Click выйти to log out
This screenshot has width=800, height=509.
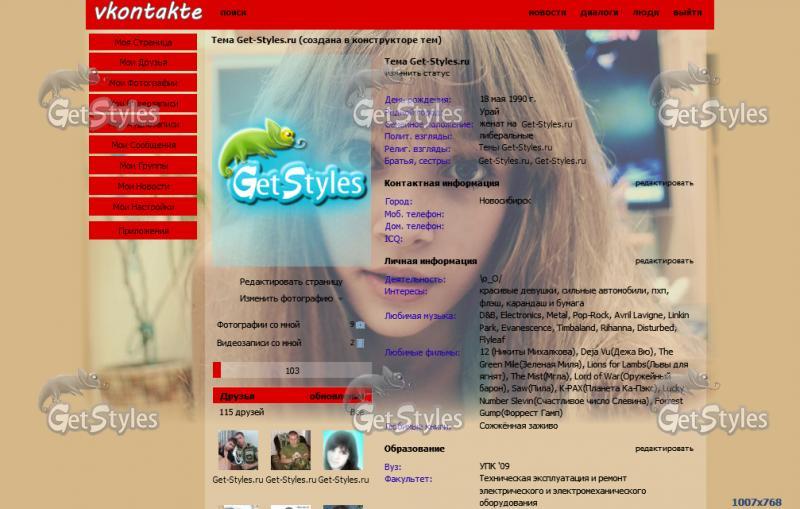pos(687,14)
